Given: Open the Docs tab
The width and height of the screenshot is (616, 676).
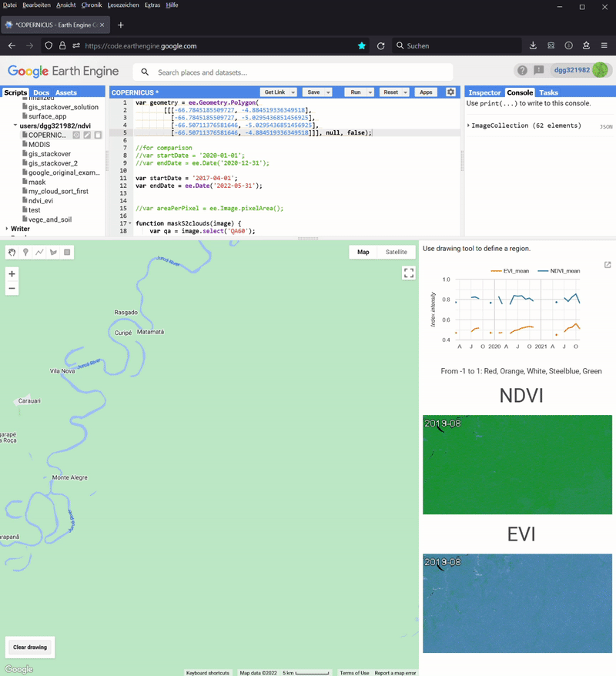Looking at the screenshot, I should click(41, 92).
